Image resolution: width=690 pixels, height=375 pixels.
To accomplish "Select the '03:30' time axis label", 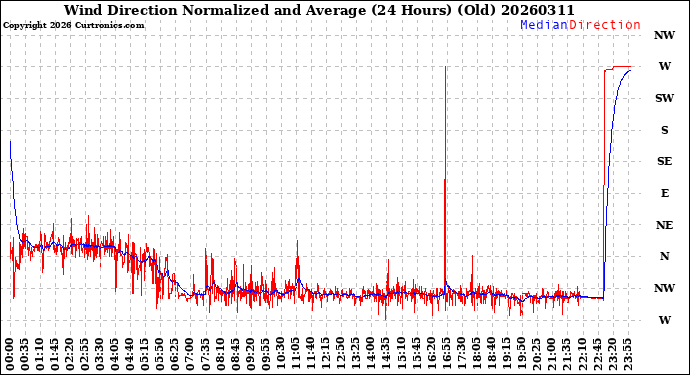I will click(100, 354).
